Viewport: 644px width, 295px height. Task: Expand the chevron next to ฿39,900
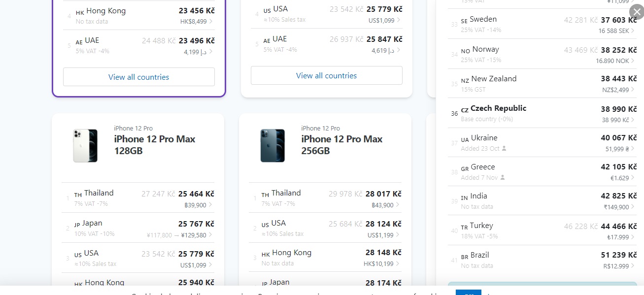211,205
